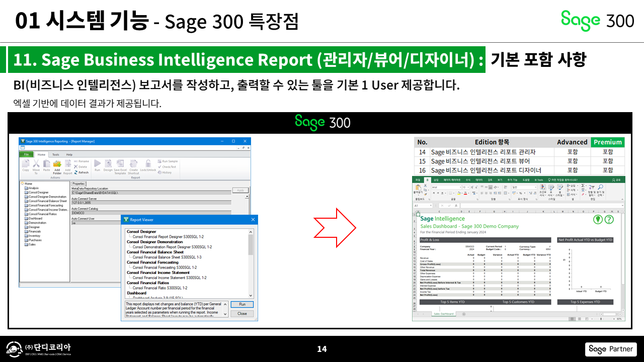Viewport: 644px width, 362px height.
Task: Click the Auto Connect Catalog field
Action: click(150, 213)
